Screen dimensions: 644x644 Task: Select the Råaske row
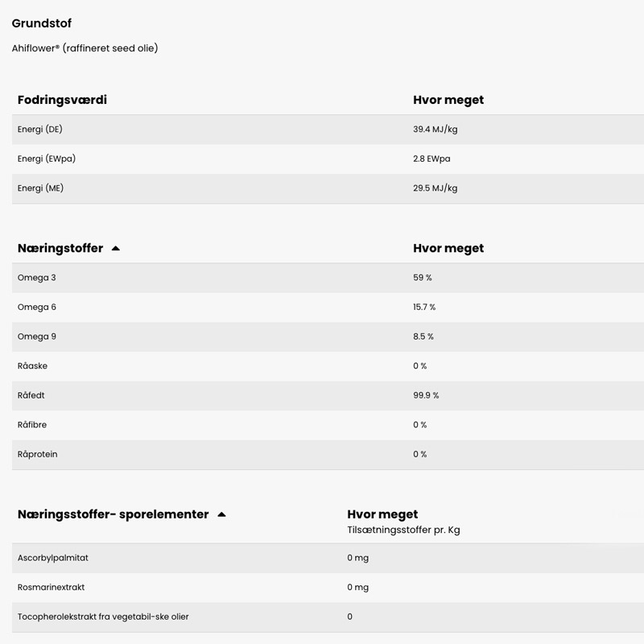pos(328,366)
